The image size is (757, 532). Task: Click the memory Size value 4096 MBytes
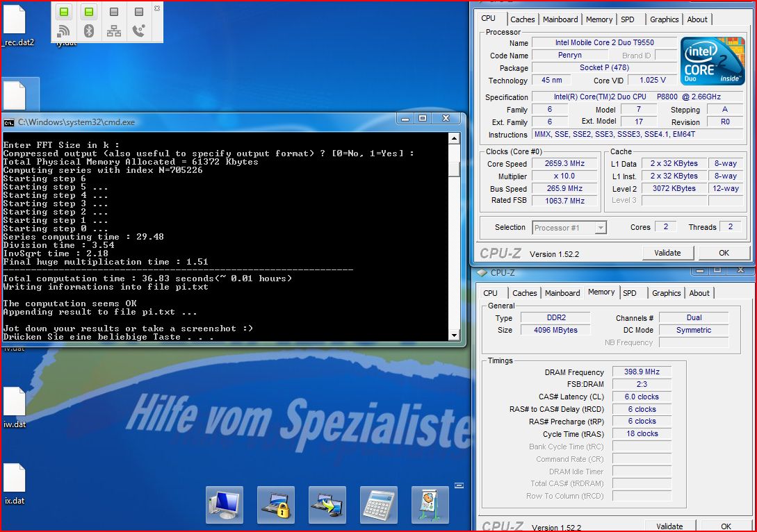(x=555, y=330)
